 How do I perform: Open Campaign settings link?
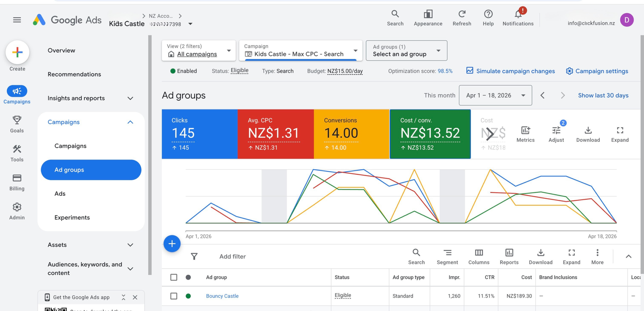pos(597,71)
